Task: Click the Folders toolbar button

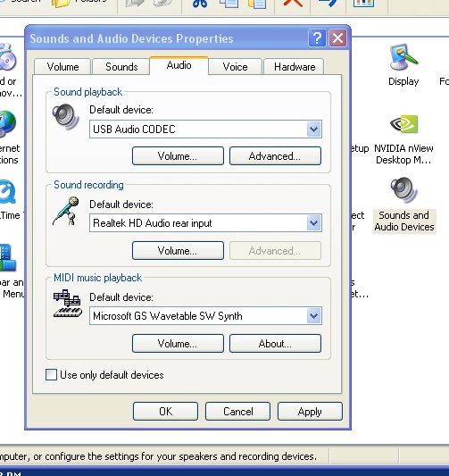Action: pos(79,3)
